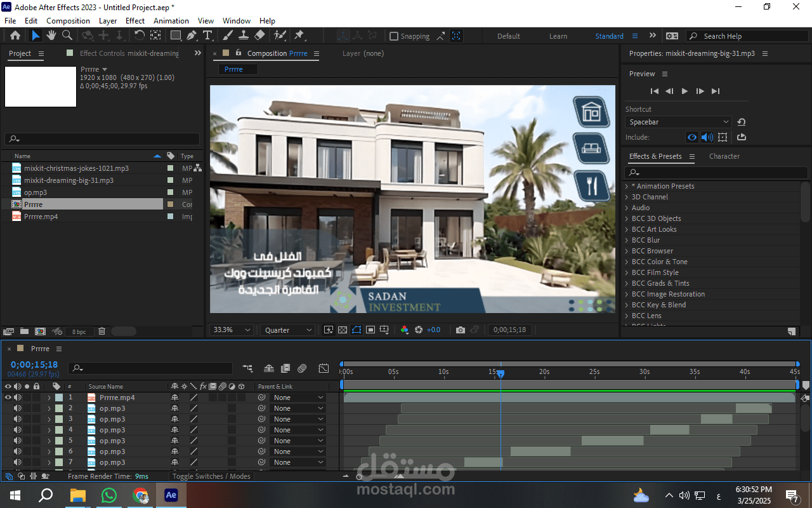Select the Brush tool

point(228,36)
